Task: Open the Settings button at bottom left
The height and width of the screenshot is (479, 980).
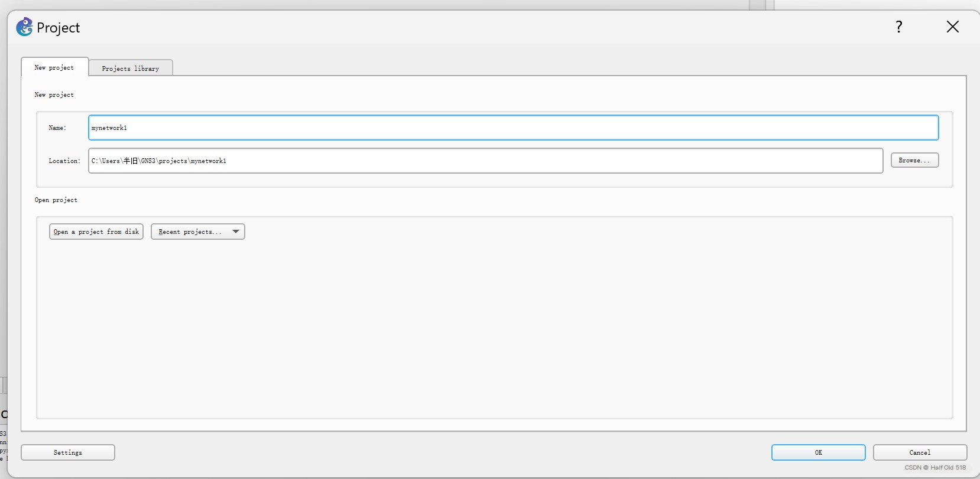Action: pyautogui.click(x=68, y=452)
